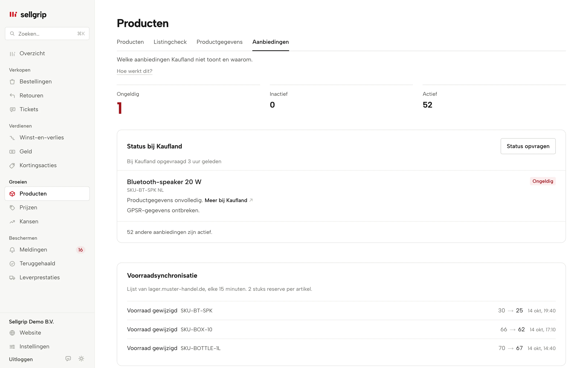Click the external link arrow after Meer bij Kaufland
This screenshot has height=368, width=588.
(x=251, y=200)
